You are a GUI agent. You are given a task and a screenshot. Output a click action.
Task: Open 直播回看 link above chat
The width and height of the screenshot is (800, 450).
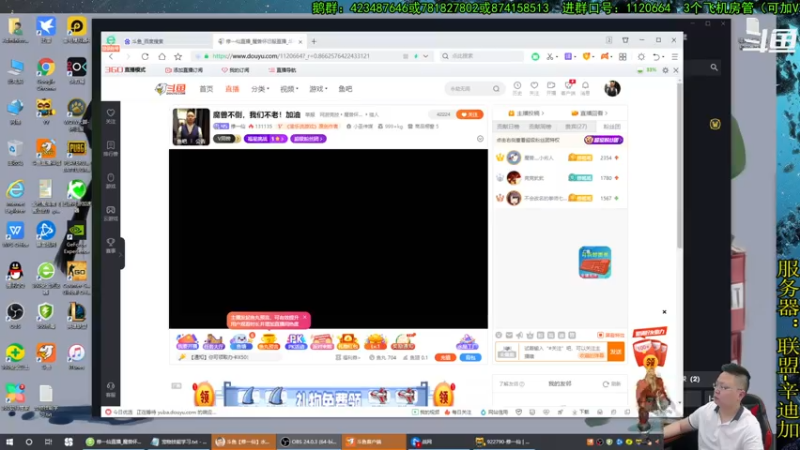pos(590,113)
